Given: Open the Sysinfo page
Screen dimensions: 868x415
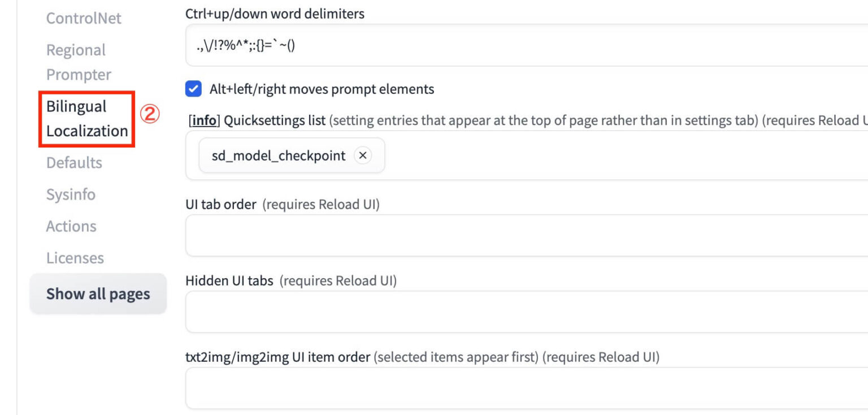Looking at the screenshot, I should point(71,194).
